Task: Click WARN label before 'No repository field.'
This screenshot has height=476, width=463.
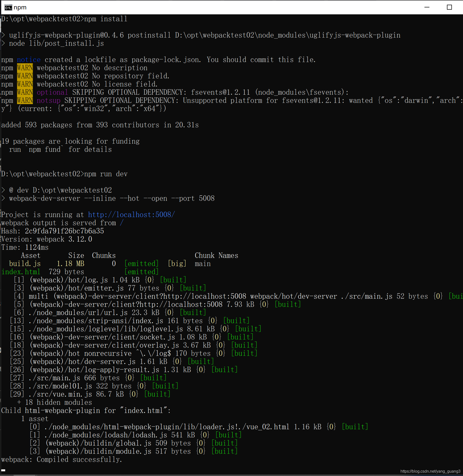Action: [x=25, y=76]
